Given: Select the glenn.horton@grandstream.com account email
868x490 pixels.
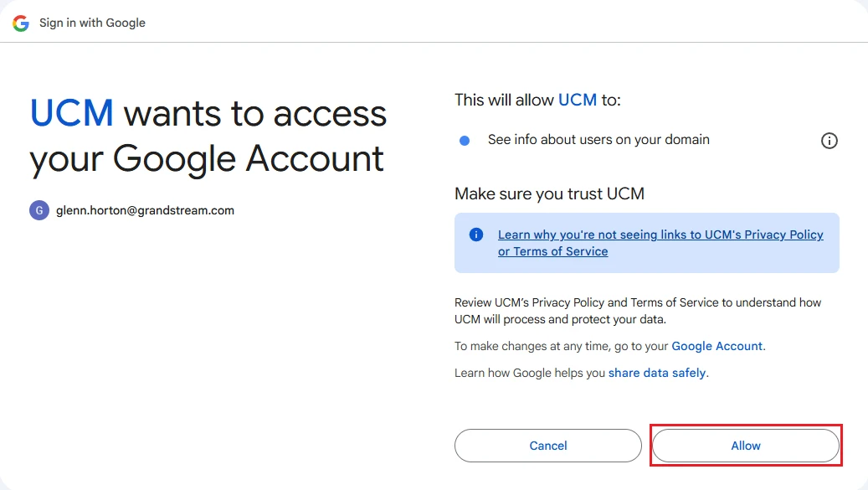Looking at the screenshot, I should [x=145, y=210].
